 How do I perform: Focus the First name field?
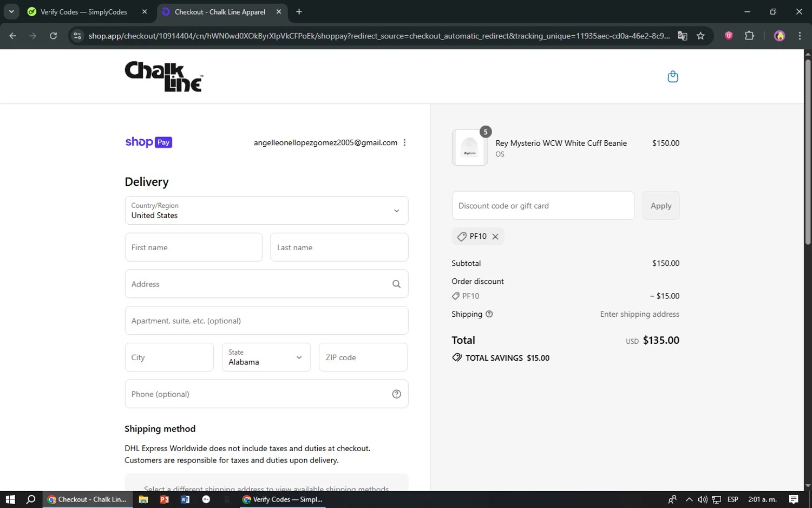coord(193,247)
